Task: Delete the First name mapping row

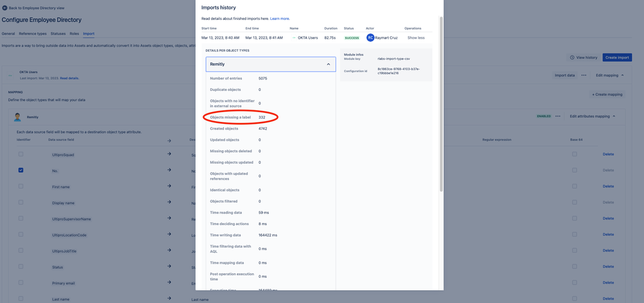Action: (x=608, y=186)
